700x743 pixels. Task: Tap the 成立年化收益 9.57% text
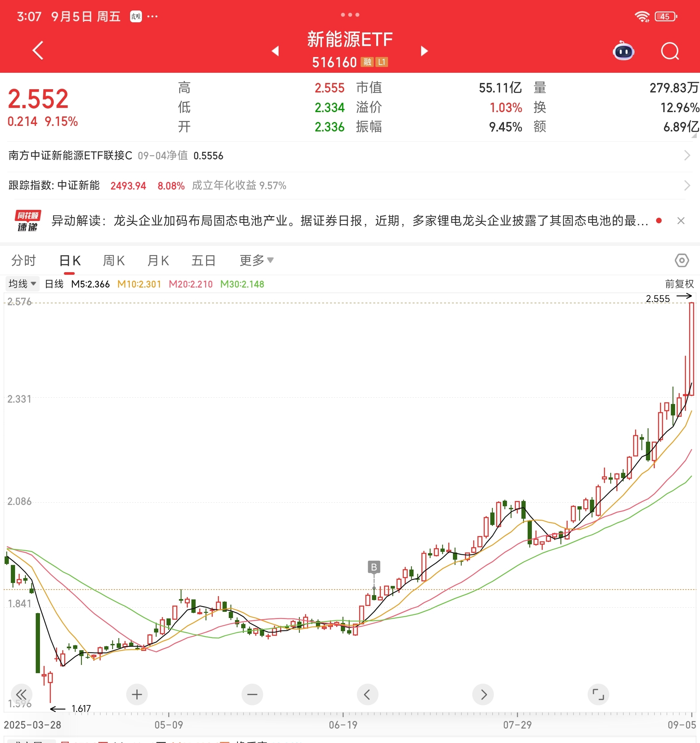(x=239, y=185)
